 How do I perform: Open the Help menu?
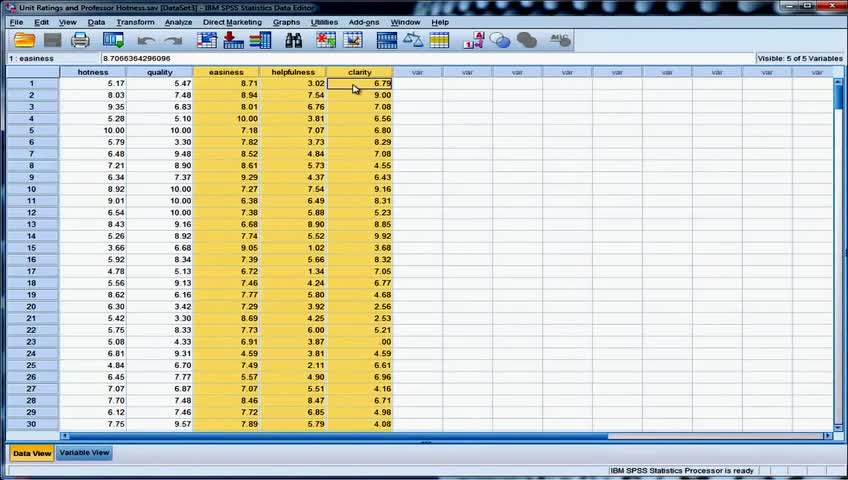[440, 22]
